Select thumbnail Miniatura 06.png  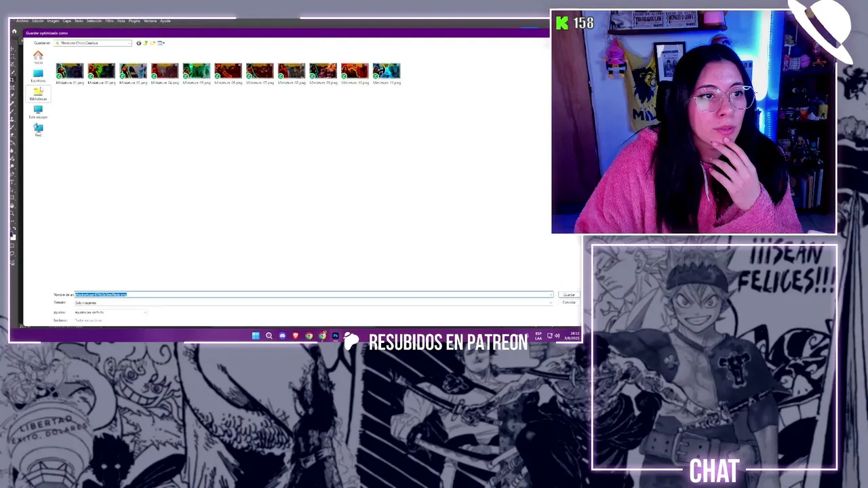228,73
